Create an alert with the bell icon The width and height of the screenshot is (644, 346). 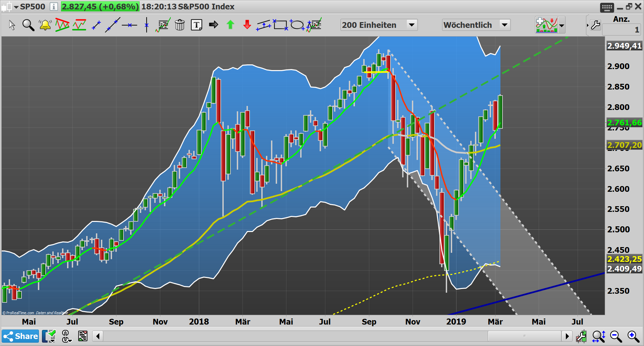pos(45,25)
